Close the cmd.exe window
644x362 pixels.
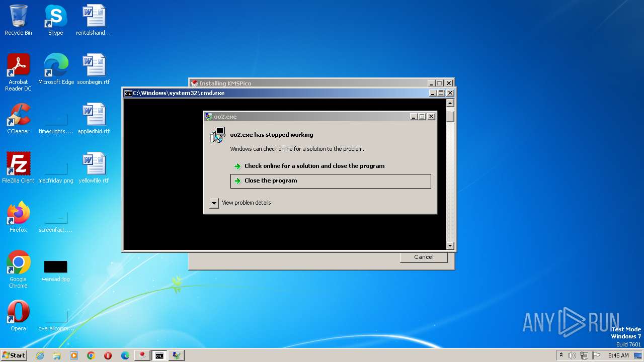click(450, 93)
